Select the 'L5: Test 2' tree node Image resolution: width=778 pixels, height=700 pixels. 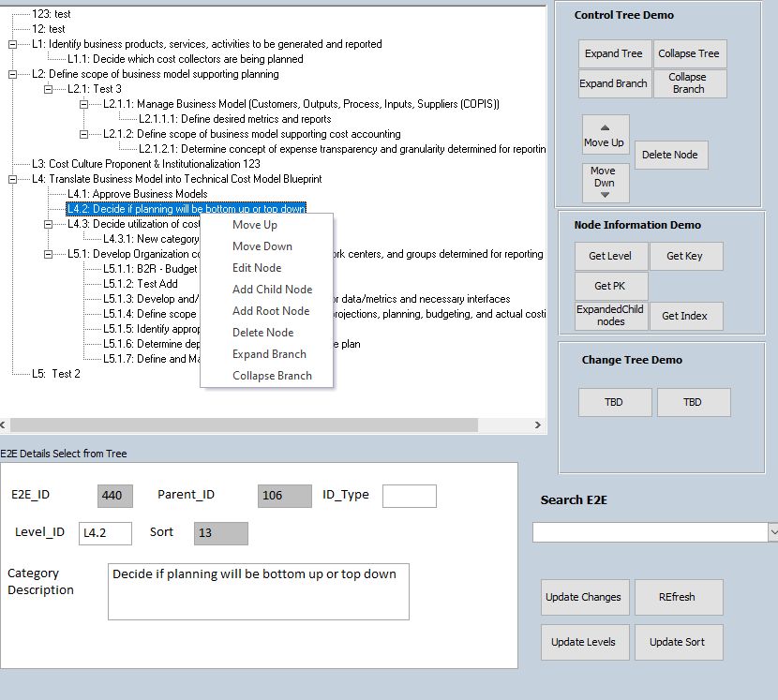tap(56, 374)
